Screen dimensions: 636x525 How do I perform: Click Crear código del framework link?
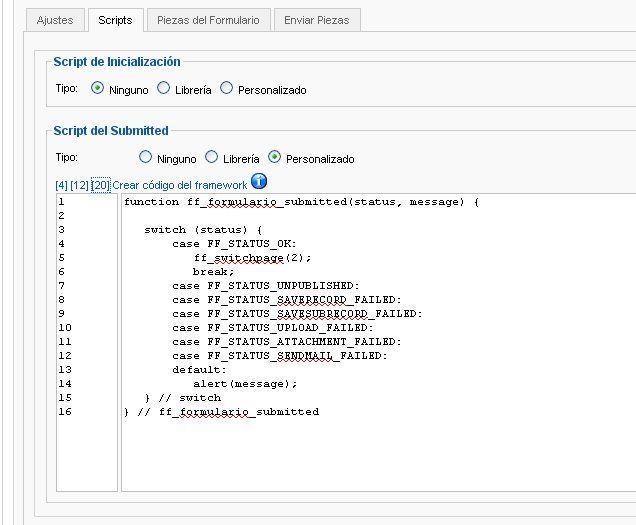coord(180,185)
